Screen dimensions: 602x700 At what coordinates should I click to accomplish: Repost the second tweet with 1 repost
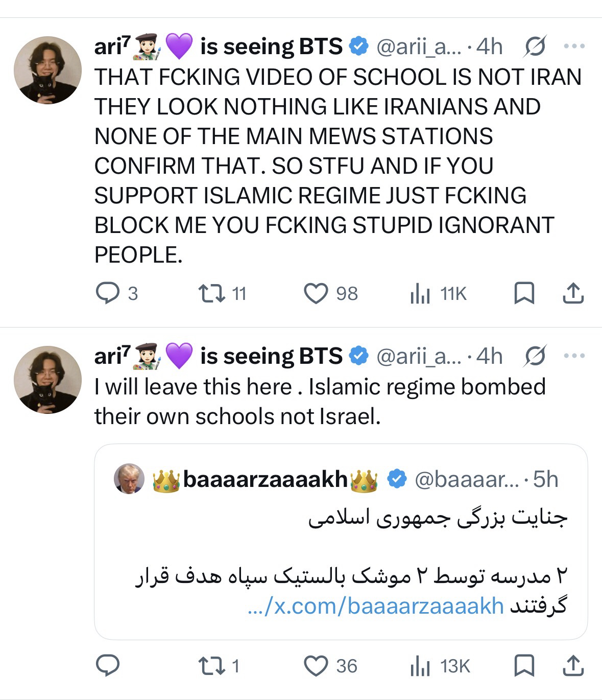tap(208, 665)
